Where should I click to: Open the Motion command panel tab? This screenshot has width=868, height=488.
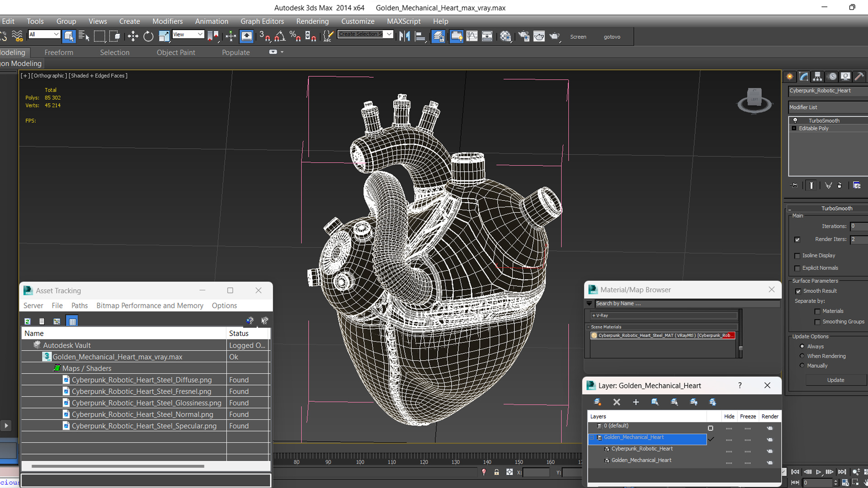[832, 76]
